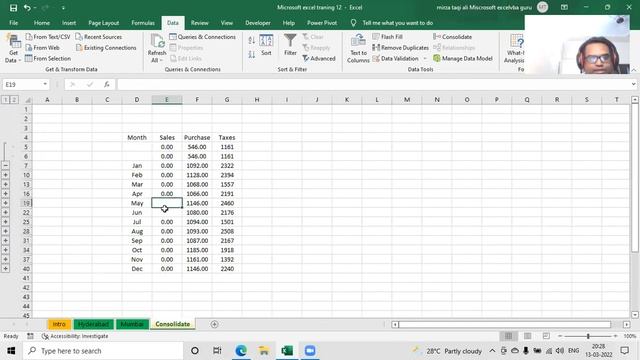Screen dimensions: 640x360
Task: Switch to Page Layout view icon
Action: 527,336
